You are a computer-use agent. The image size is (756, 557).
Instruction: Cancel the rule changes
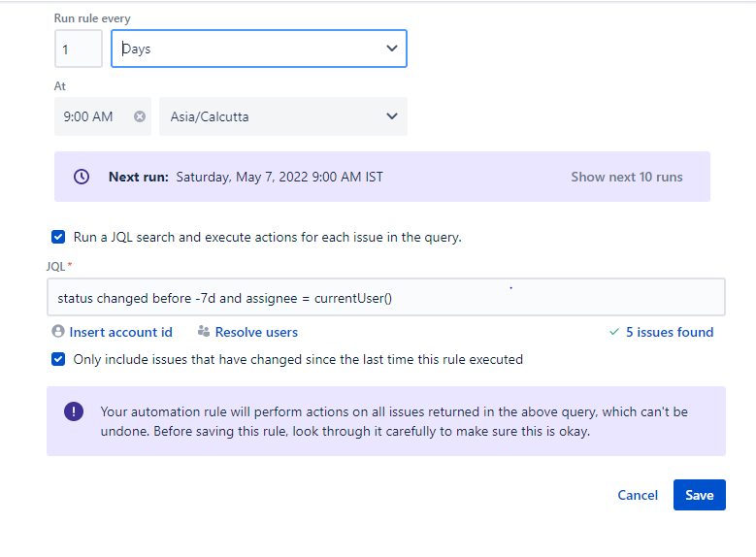638,495
